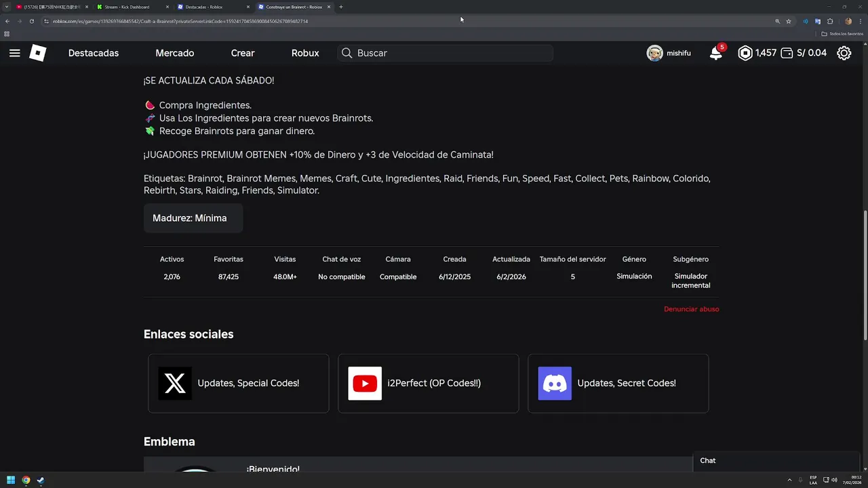This screenshot has width=868, height=488.
Task: Click Chrome in the taskbar
Action: pos(26,481)
